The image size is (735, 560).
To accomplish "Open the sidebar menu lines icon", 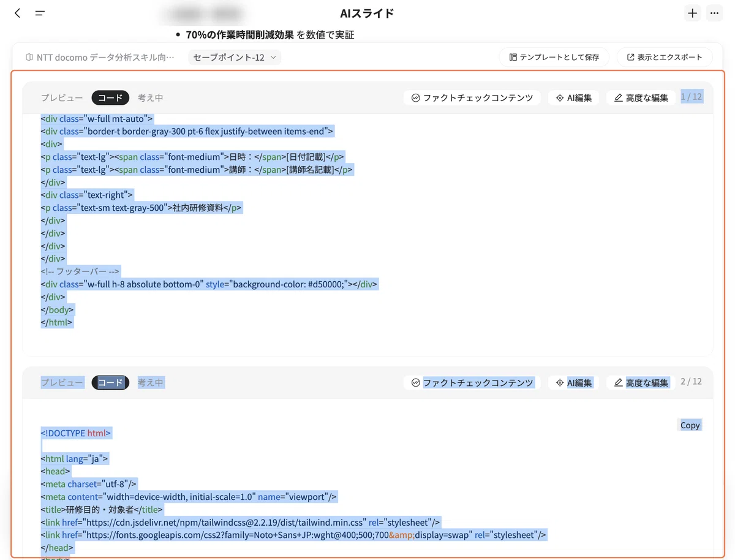I will point(40,13).
